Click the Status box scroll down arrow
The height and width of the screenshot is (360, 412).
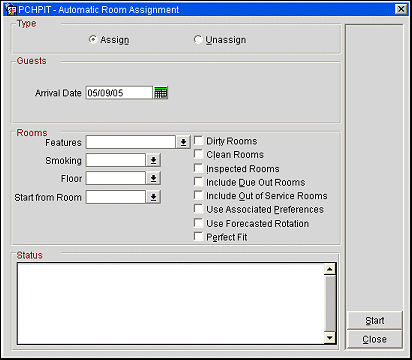coord(330,338)
